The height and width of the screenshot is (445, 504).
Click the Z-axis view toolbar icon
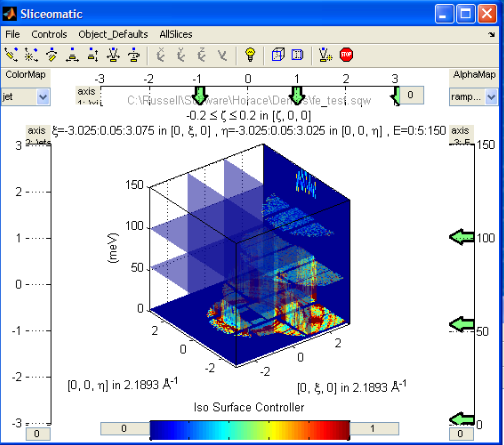coord(202,55)
